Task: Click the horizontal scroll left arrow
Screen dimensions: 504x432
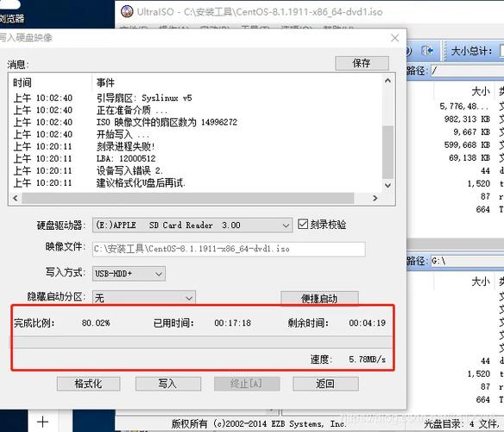Action: click(x=16, y=198)
